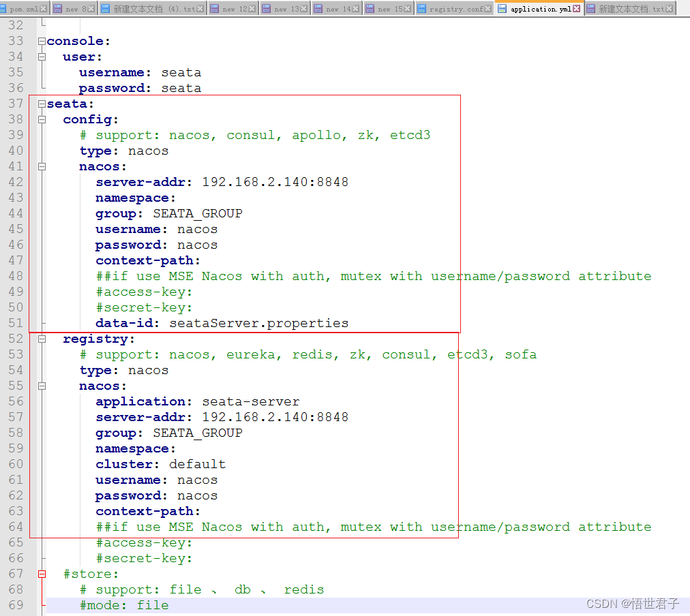
Task: Click username: nacos on line 61
Action: (157, 480)
